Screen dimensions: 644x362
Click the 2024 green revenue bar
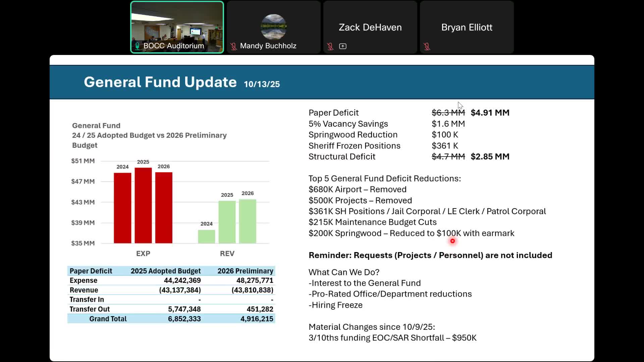coord(206,236)
